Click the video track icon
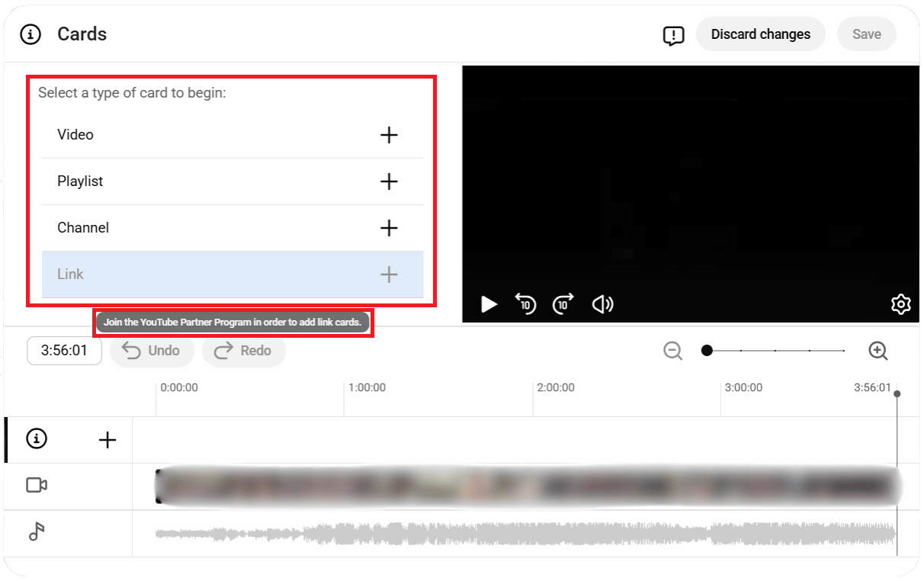The width and height of the screenshot is (924, 581). pyautogui.click(x=36, y=485)
